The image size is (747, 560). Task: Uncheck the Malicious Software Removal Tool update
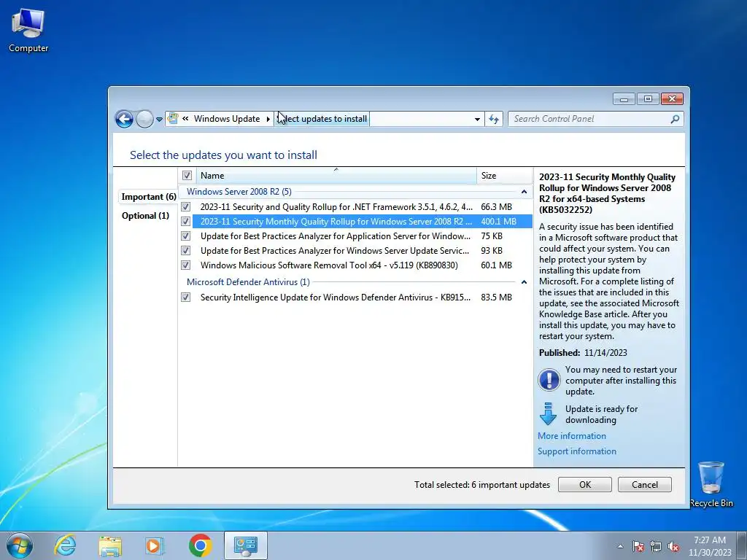pos(186,265)
